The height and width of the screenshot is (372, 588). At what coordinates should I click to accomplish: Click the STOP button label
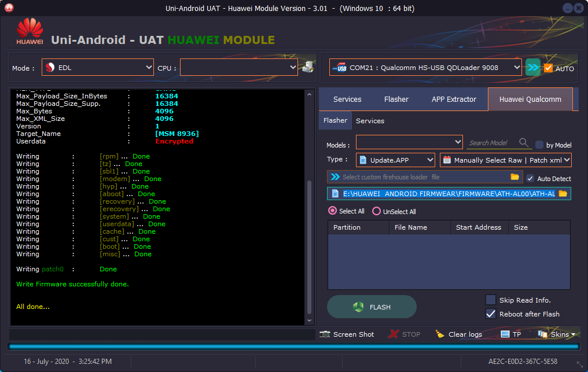411,334
